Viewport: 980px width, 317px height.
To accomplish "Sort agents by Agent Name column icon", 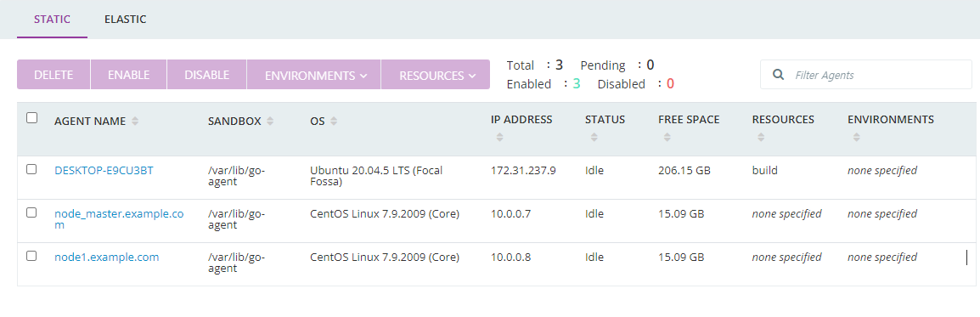I will point(135,122).
